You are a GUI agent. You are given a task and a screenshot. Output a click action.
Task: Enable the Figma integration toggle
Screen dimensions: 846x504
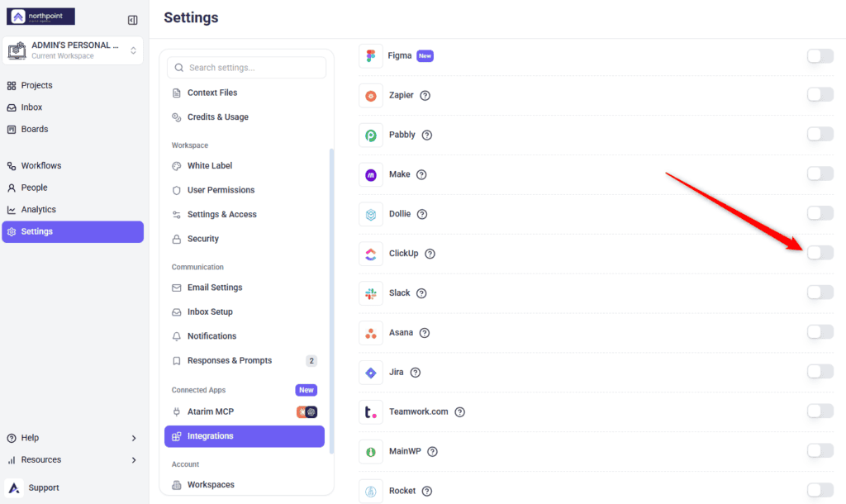coord(820,55)
